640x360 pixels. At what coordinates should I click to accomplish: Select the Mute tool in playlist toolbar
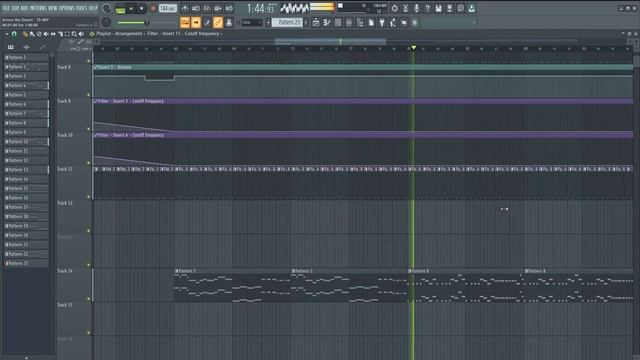point(46,34)
